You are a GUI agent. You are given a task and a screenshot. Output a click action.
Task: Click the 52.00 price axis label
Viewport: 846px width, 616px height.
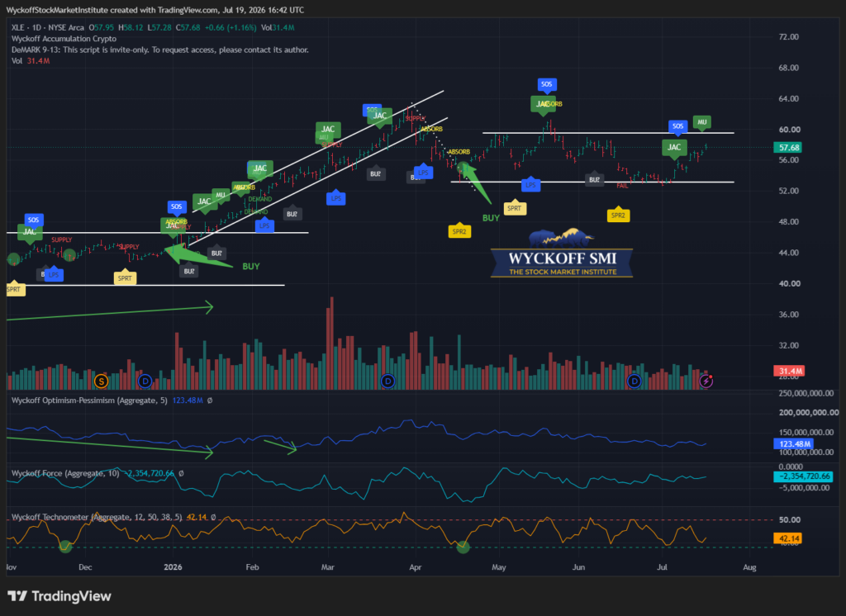(x=789, y=191)
